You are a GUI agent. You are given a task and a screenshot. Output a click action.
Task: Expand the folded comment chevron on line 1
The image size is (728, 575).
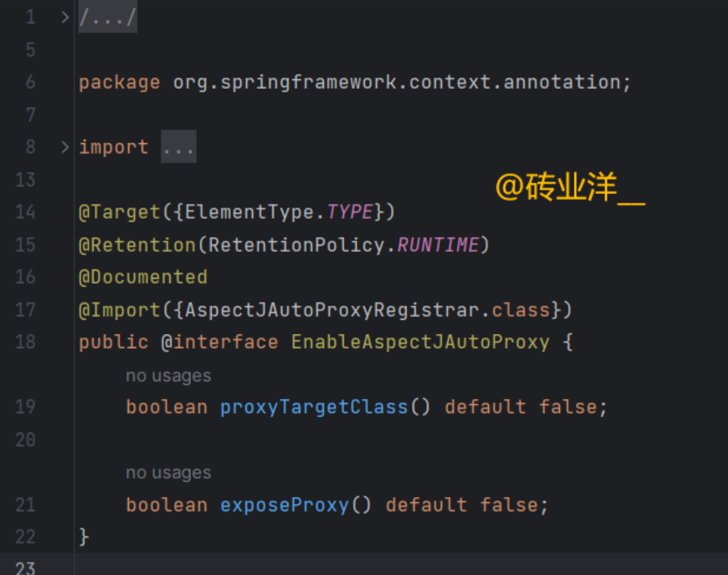[64, 17]
